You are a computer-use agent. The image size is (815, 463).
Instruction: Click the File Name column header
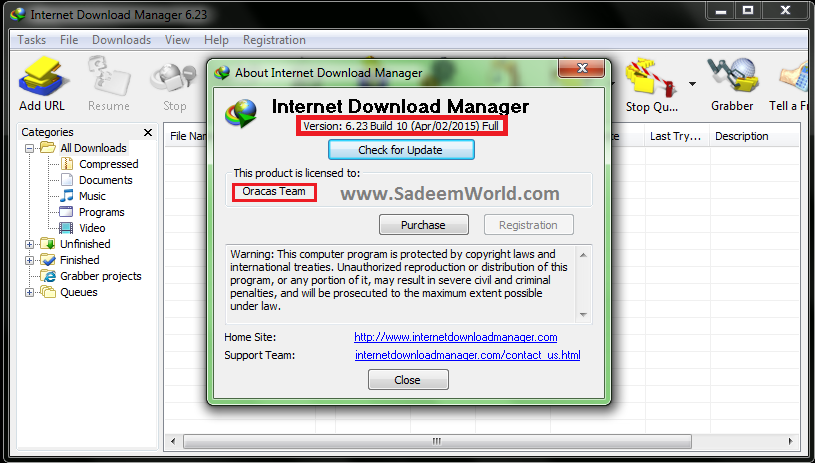point(187,136)
